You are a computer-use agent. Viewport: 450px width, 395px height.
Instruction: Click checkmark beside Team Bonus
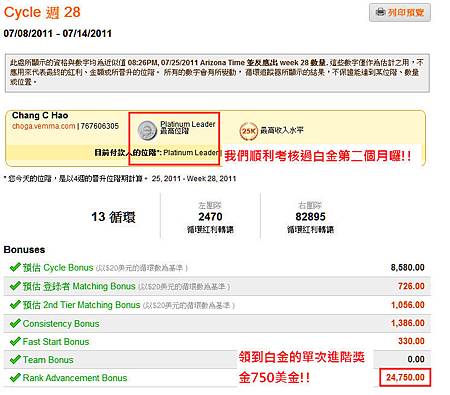[15, 359]
